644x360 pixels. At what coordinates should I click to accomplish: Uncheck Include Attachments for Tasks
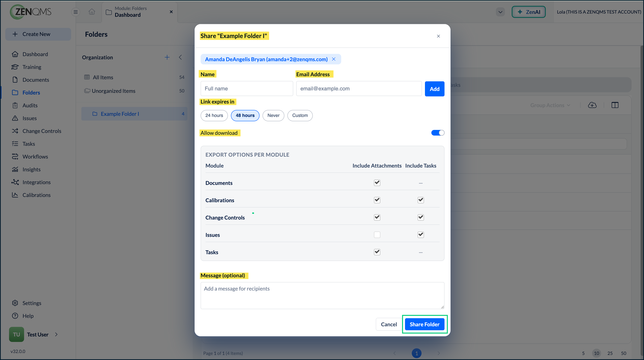click(x=377, y=252)
